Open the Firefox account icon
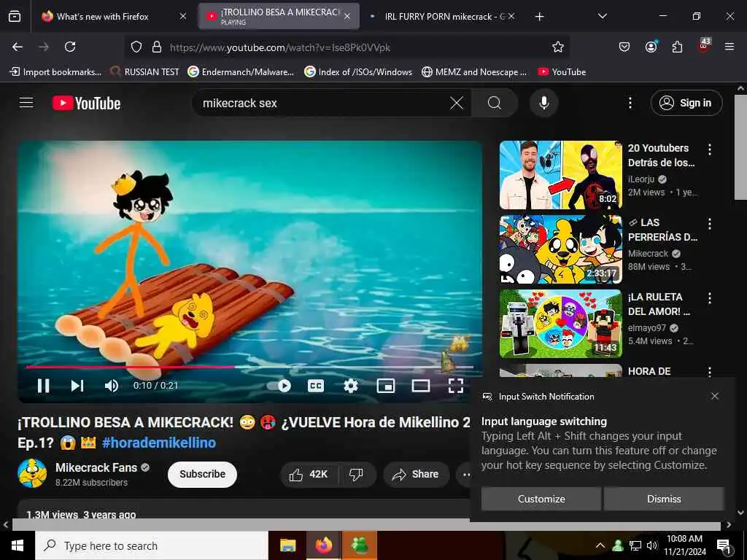The image size is (747, 560). pos(651,47)
